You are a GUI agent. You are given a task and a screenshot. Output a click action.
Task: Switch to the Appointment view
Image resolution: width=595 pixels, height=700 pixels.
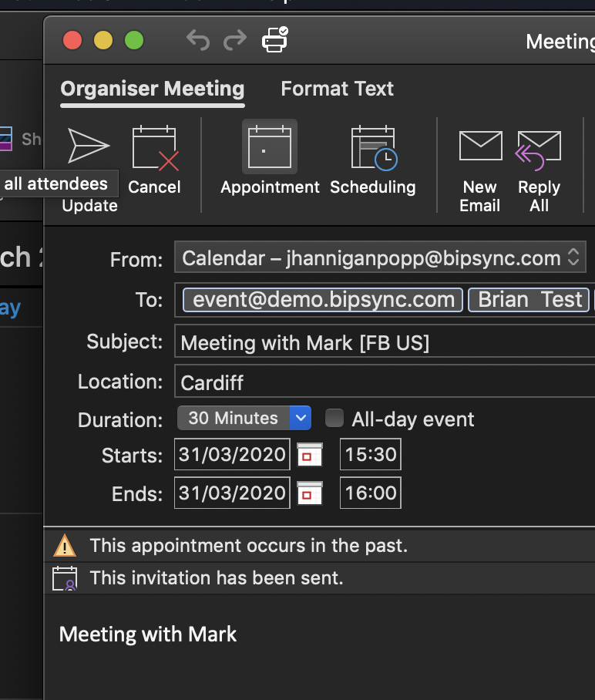270,147
